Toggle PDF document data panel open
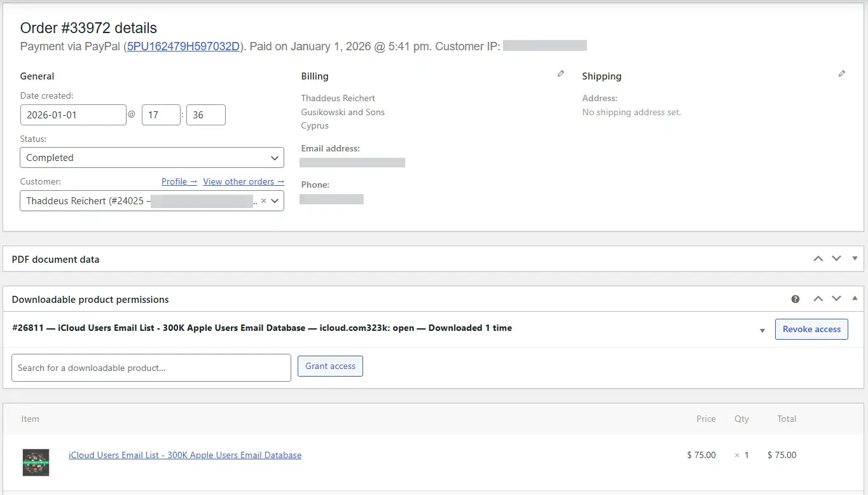Screen dimensions: 868x495 click(x=855, y=258)
